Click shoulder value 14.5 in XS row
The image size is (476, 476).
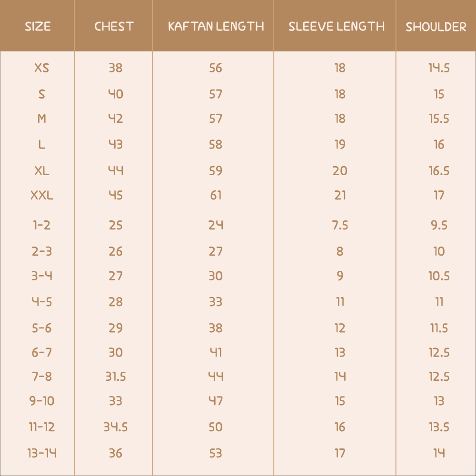coord(439,68)
